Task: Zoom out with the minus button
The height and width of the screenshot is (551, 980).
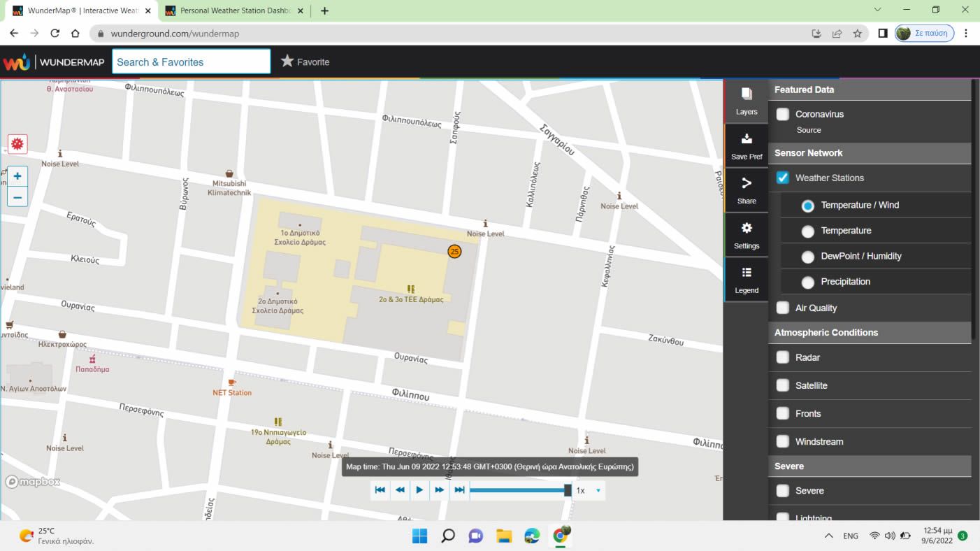Action: (17, 197)
